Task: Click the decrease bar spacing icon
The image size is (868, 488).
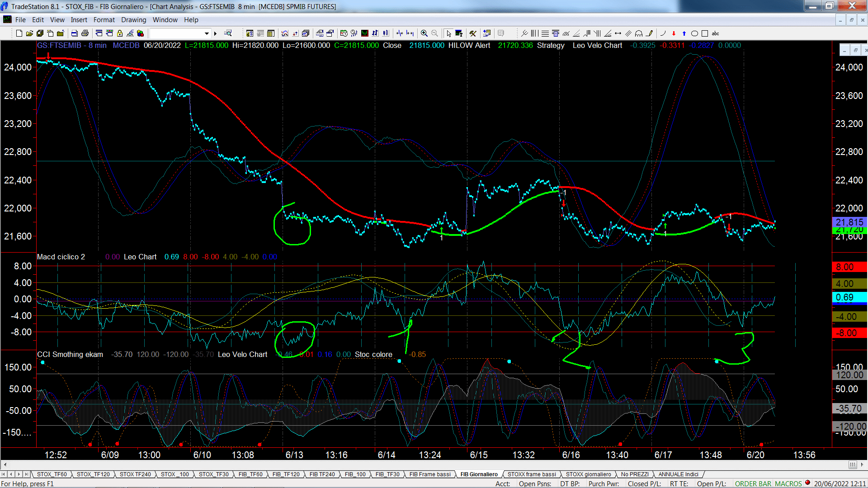Action: (400, 33)
